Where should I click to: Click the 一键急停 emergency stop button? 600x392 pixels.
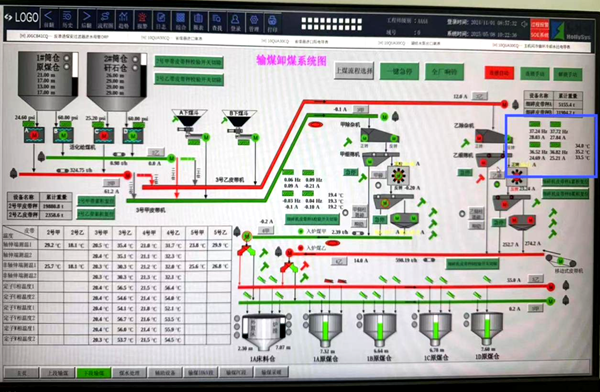click(x=399, y=72)
